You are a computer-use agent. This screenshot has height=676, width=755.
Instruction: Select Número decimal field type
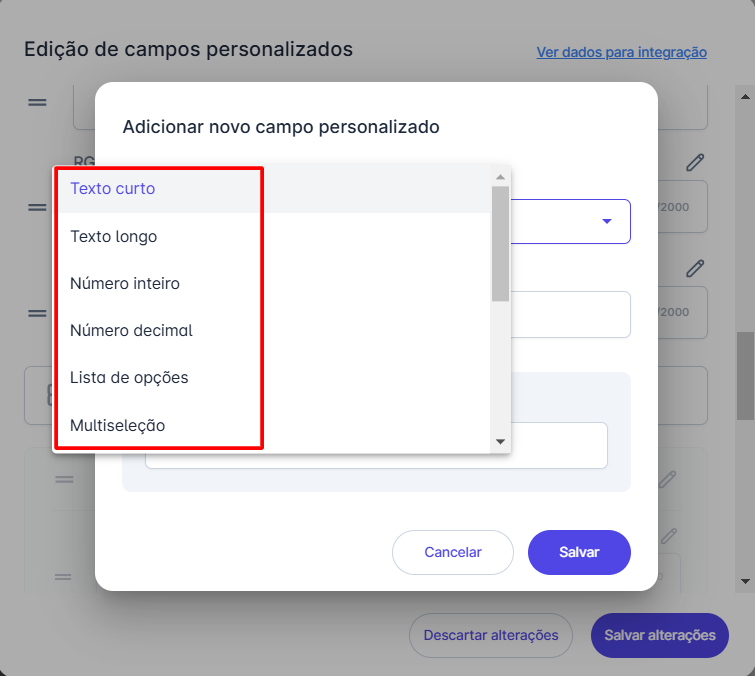click(x=131, y=331)
